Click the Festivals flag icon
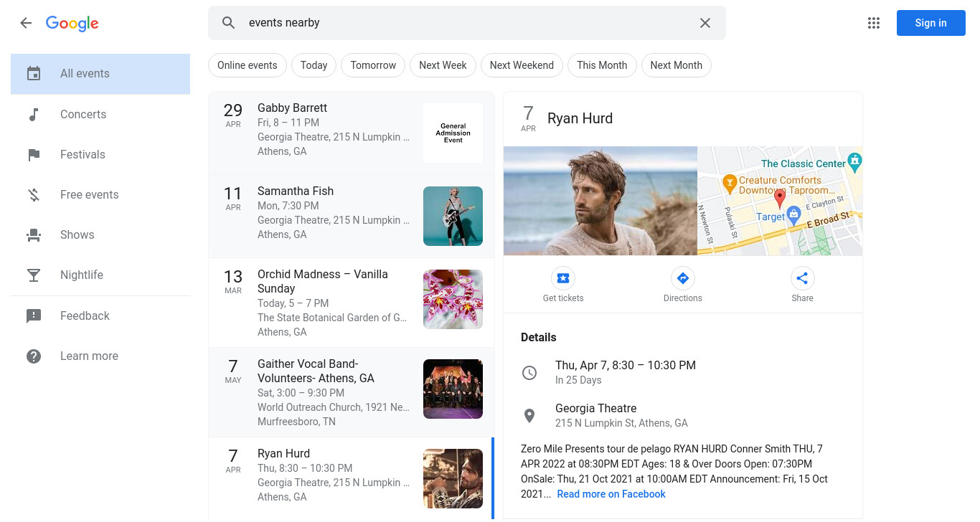980x522 pixels. pos(34,154)
